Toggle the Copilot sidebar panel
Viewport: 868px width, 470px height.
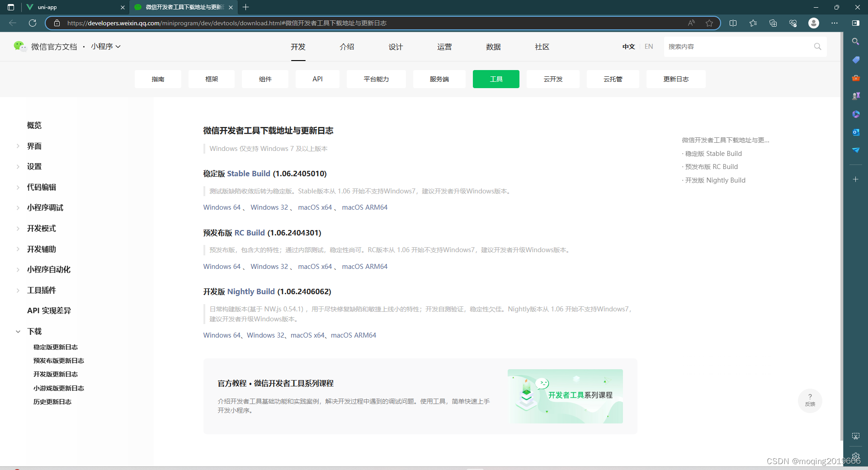click(855, 23)
